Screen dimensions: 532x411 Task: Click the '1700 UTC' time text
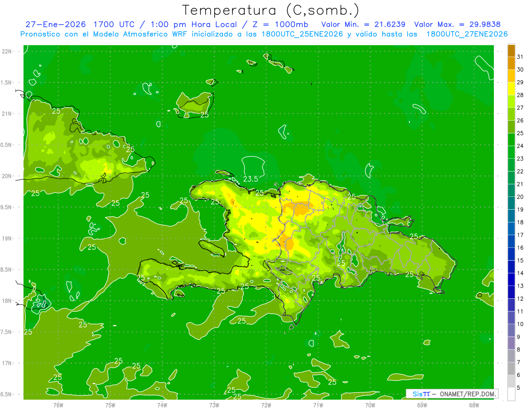point(115,24)
